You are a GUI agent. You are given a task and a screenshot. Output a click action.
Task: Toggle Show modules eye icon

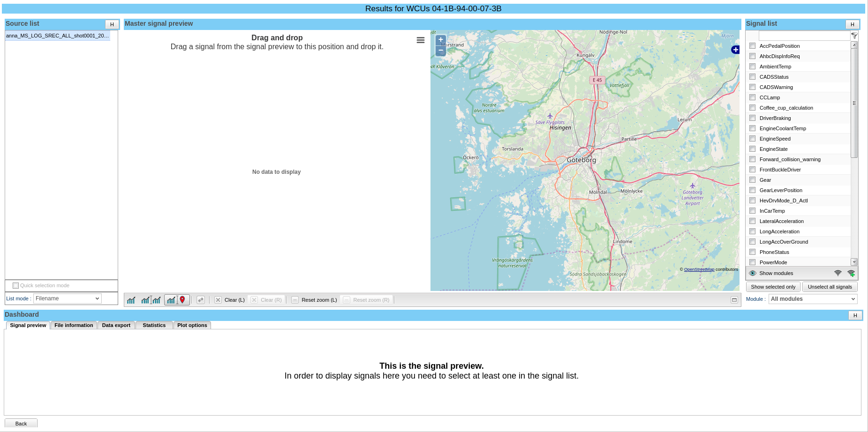pos(753,273)
